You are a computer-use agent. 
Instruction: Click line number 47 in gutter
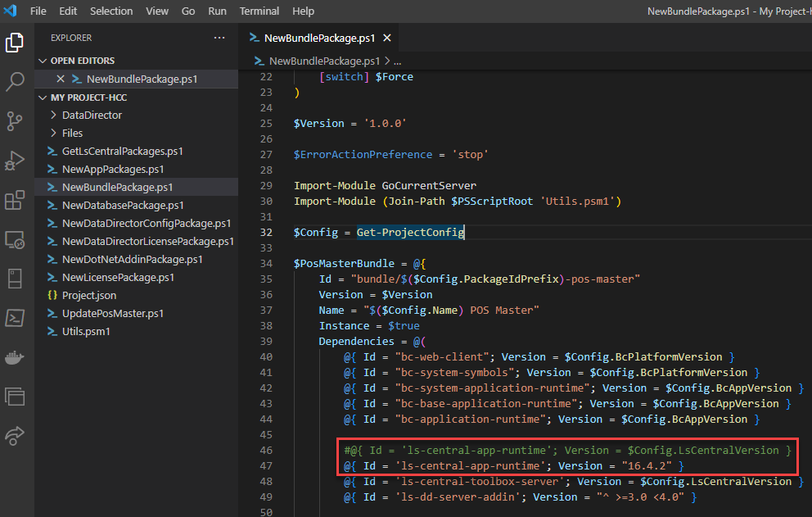point(266,465)
